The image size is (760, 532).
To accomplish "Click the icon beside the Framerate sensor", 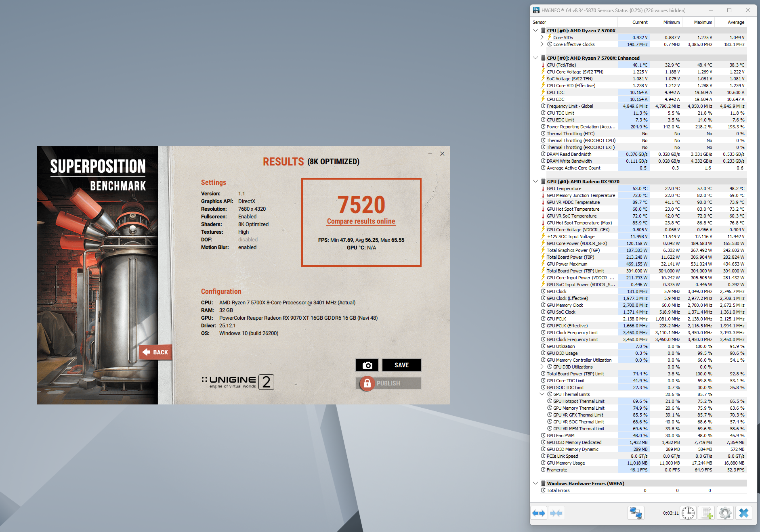I will pos(543,470).
